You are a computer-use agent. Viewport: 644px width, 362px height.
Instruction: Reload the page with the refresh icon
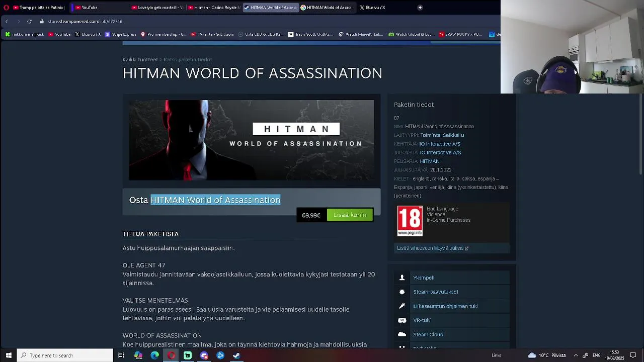[29, 22]
